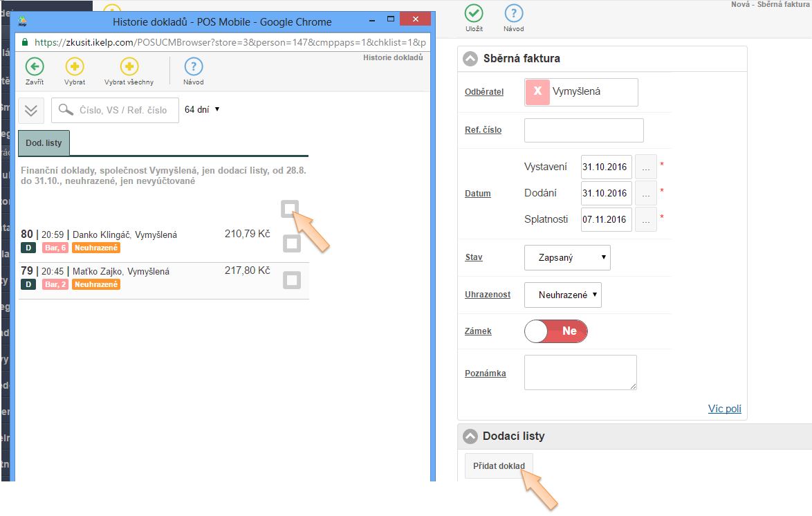Image resolution: width=812 pixels, height=516 pixels.
Task: Tick the checkbox for document 79
Action: click(x=292, y=279)
